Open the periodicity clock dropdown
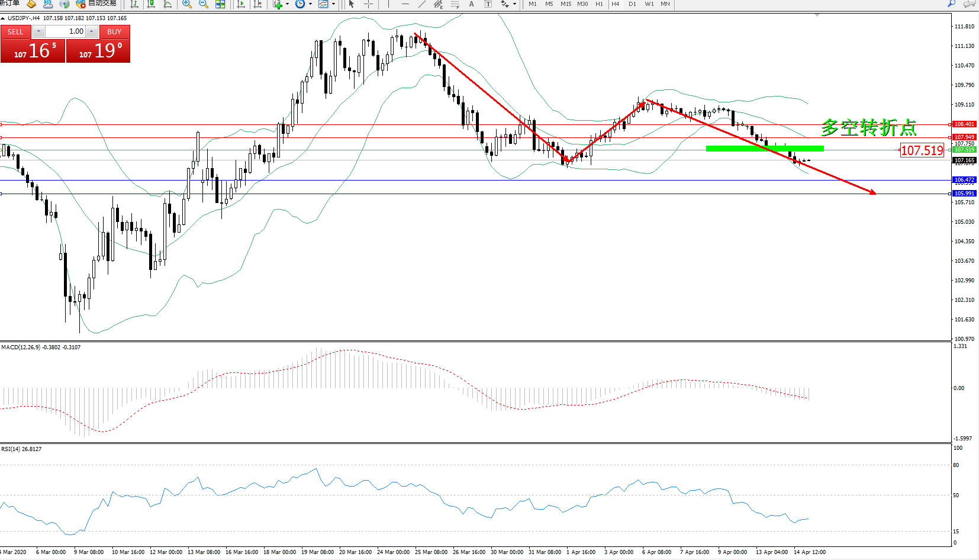The height and width of the screenshot is (560, 979). tap(302, 4)
